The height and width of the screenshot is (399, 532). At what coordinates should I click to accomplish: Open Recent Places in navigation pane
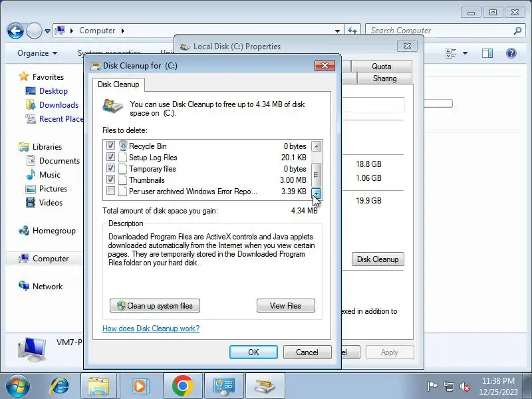point(61,119)
